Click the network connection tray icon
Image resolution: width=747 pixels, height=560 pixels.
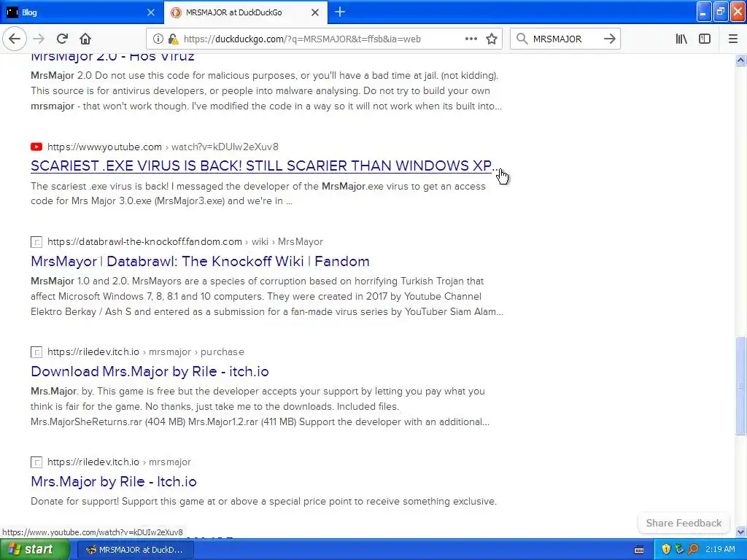(679, 550)
